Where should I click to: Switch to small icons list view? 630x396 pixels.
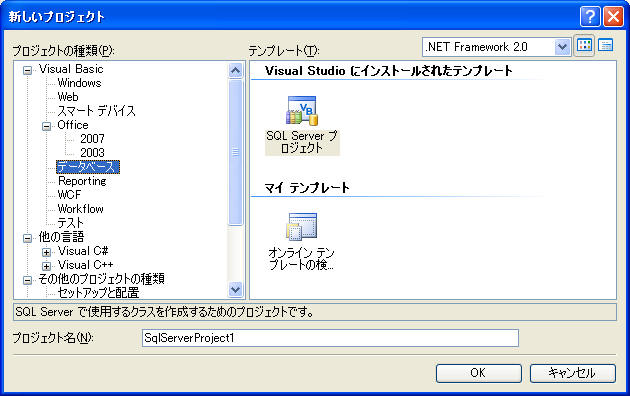(x=605, y=46)
